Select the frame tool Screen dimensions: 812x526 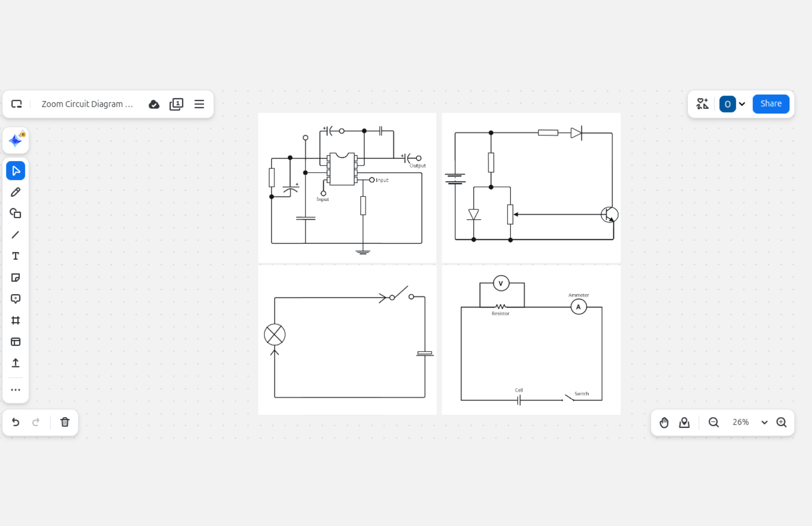(x=16, y=320)
